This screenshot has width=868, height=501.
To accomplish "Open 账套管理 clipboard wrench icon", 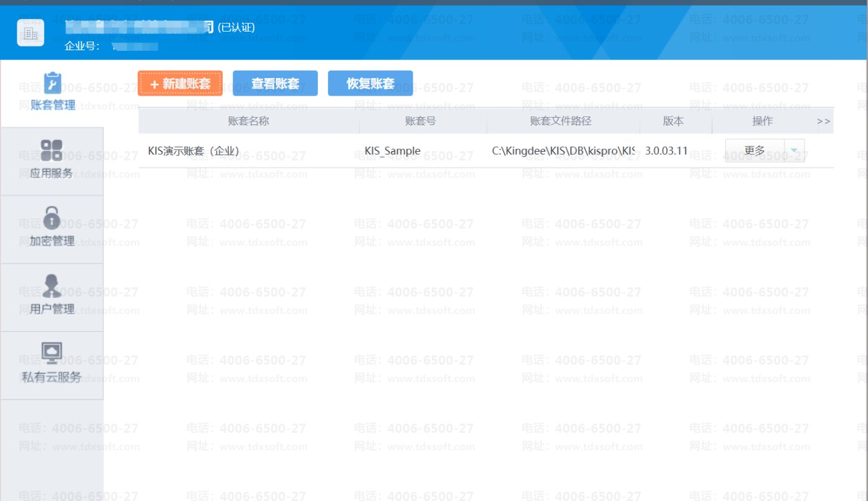I will click(52, 83).
